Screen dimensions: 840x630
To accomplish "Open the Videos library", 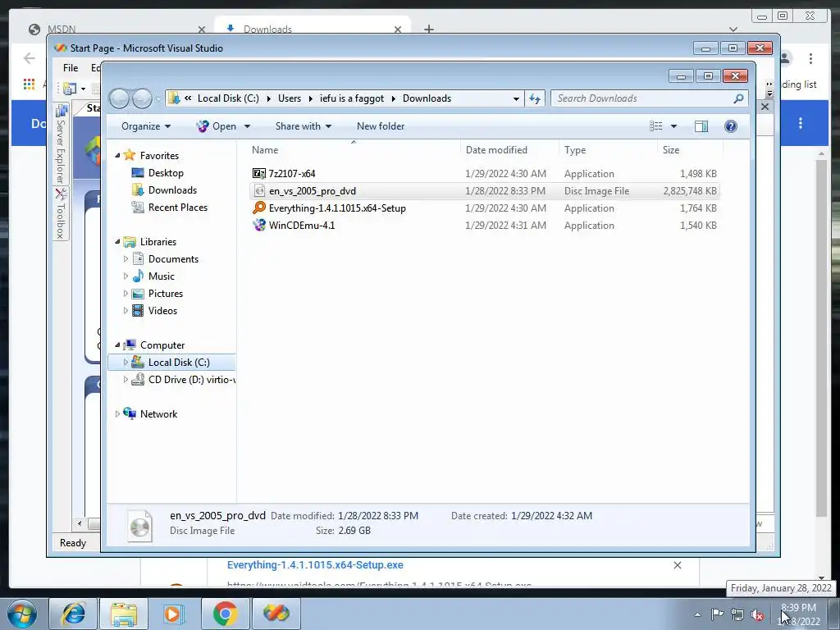I will [162, 311].
